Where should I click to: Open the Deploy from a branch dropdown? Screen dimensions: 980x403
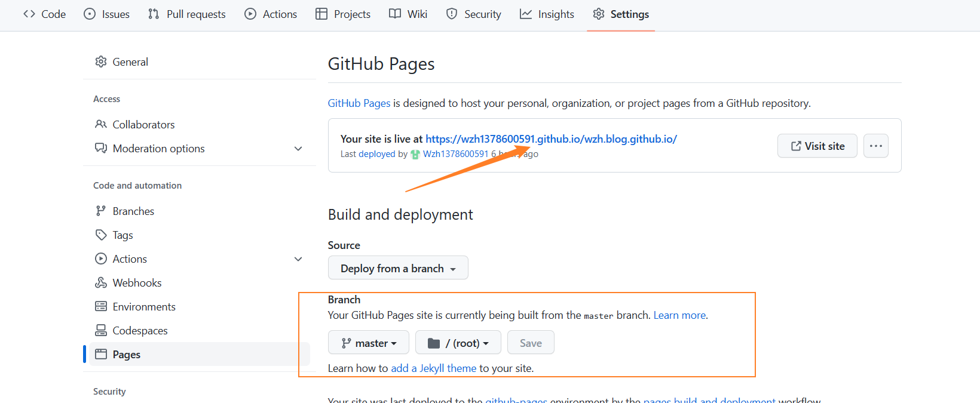coord(398,268)
